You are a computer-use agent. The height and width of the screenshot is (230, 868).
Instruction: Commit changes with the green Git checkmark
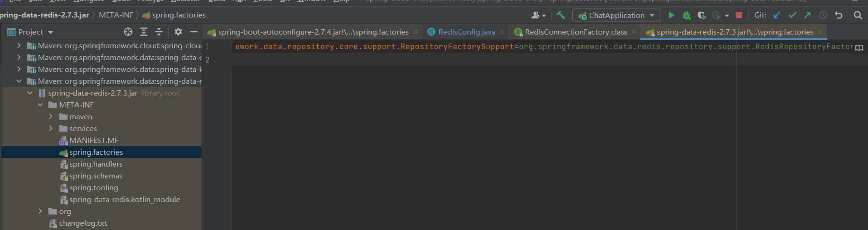pyautogui.click(x=792, y=15)
